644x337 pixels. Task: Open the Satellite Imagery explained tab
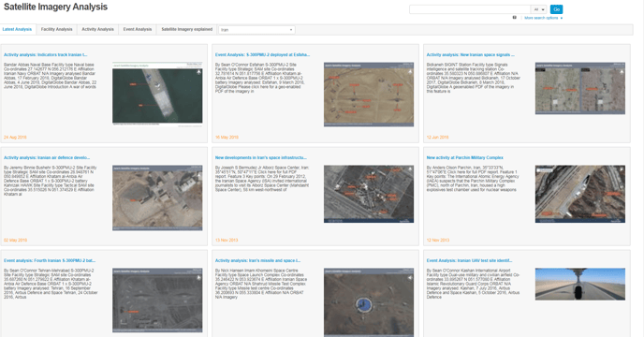click(x=187, y=29)
